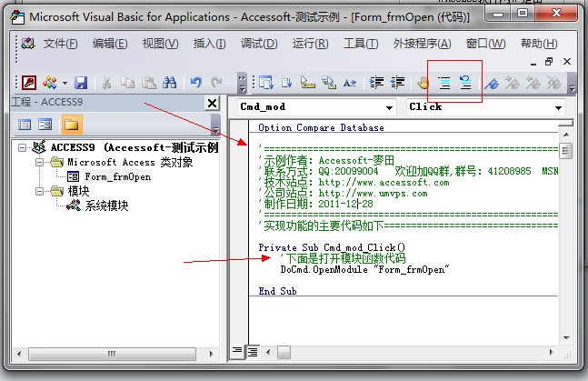Click the project panel horizontal scrollbar thumb
Screen dimensions: 588x381
112,354
